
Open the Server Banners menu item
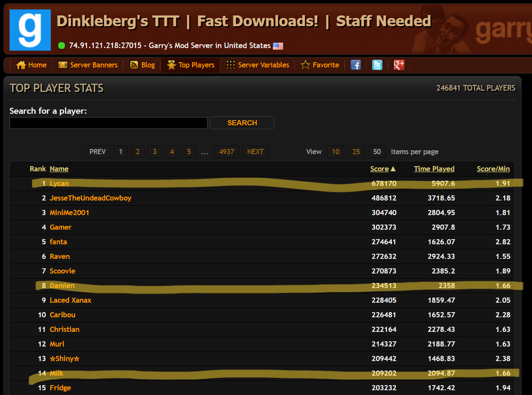coord(94,65)
